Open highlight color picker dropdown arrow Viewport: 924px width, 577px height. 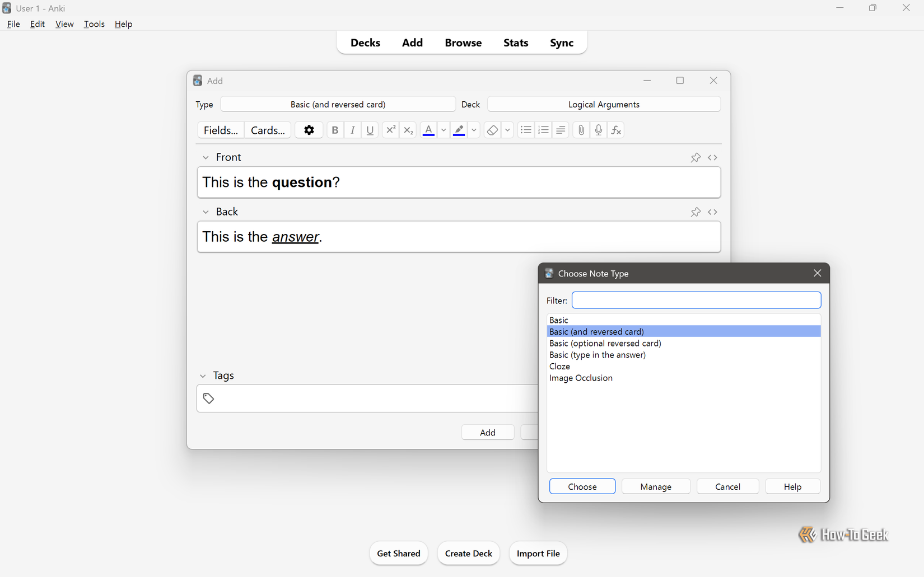click(x=474, y=130)
